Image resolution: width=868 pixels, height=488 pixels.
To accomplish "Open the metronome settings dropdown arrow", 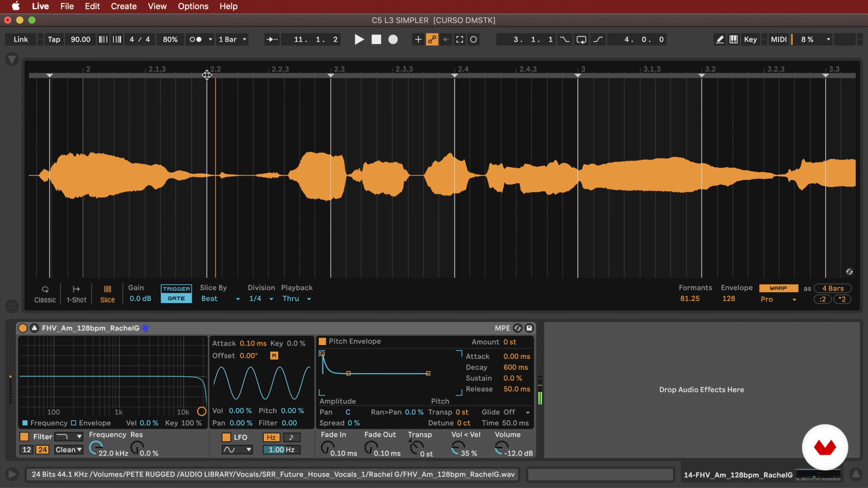I will 210,39.
